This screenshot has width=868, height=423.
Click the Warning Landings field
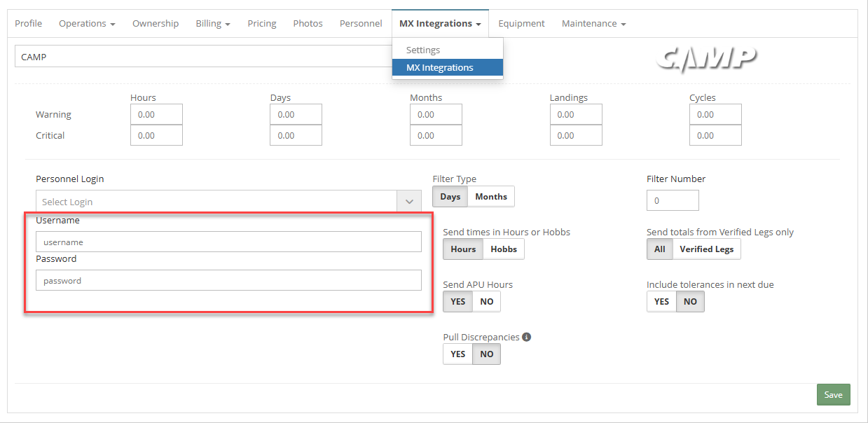click(575, 114)
